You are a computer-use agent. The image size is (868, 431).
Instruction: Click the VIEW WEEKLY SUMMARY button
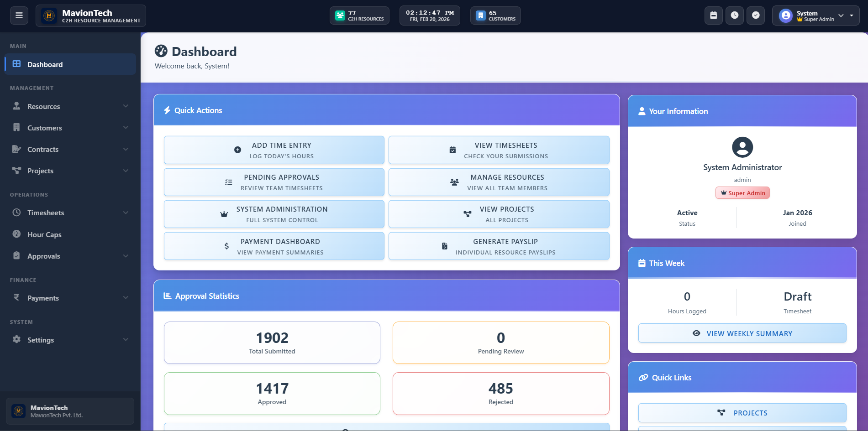[742, 333]
